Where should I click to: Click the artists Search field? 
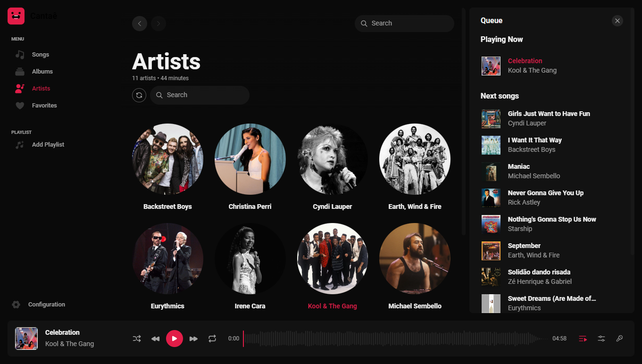click(200, 95)
